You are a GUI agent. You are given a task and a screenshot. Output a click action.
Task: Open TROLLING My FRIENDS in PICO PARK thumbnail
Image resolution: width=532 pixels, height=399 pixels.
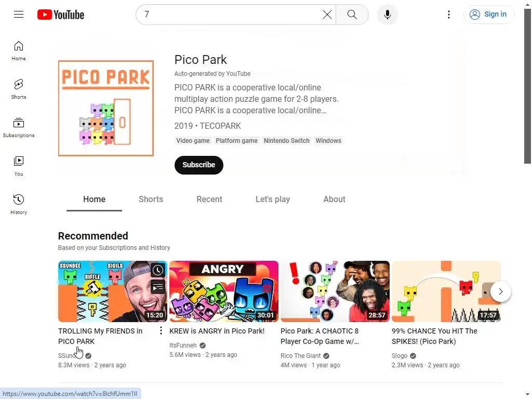click(113, 291)
